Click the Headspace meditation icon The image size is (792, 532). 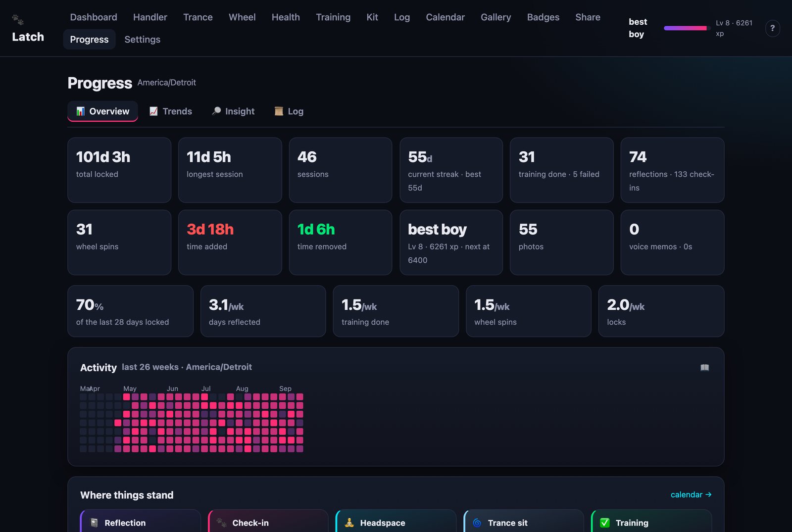[349, 523]
